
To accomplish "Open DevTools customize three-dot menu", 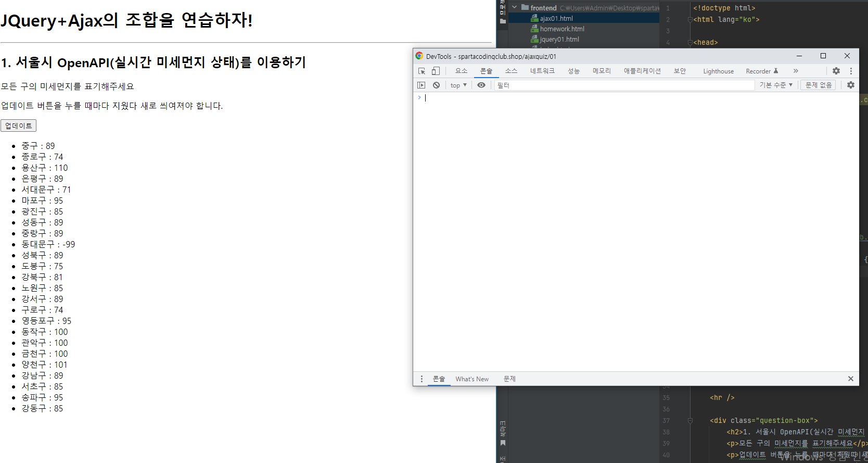I will [851, 71].
